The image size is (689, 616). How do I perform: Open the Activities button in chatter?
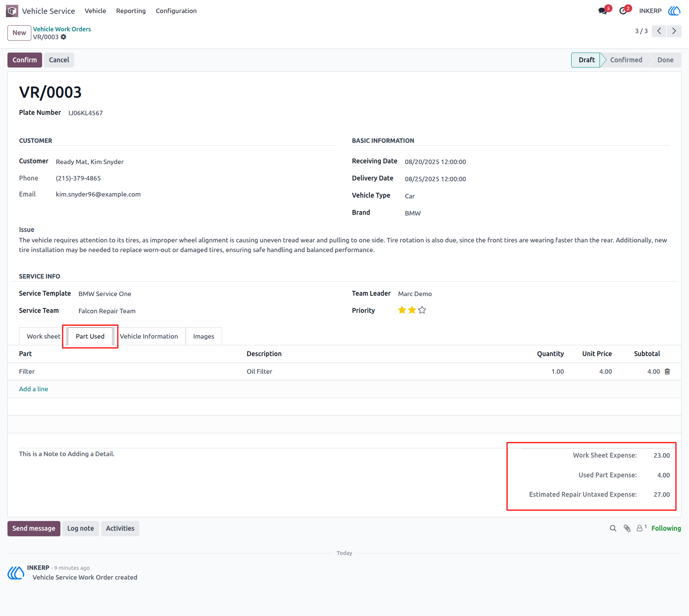pyautogui.click(x=120, y=528)
